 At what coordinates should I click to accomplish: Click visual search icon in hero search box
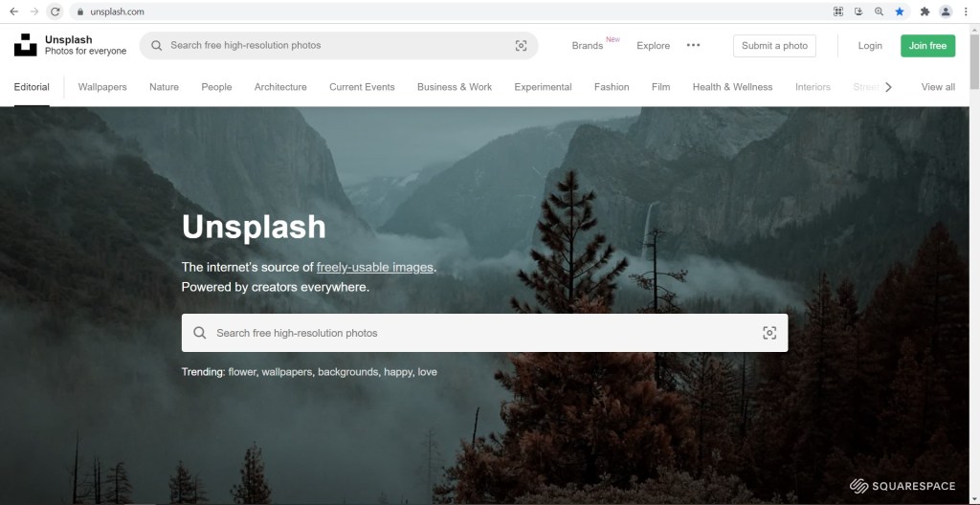coord(769,333)
